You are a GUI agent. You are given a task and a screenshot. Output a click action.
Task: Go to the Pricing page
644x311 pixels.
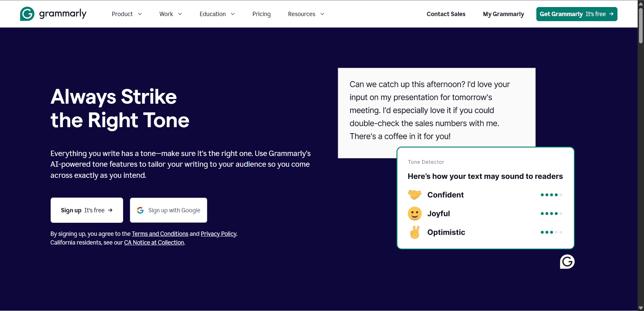pyautogui.click(x=261, y=14)
